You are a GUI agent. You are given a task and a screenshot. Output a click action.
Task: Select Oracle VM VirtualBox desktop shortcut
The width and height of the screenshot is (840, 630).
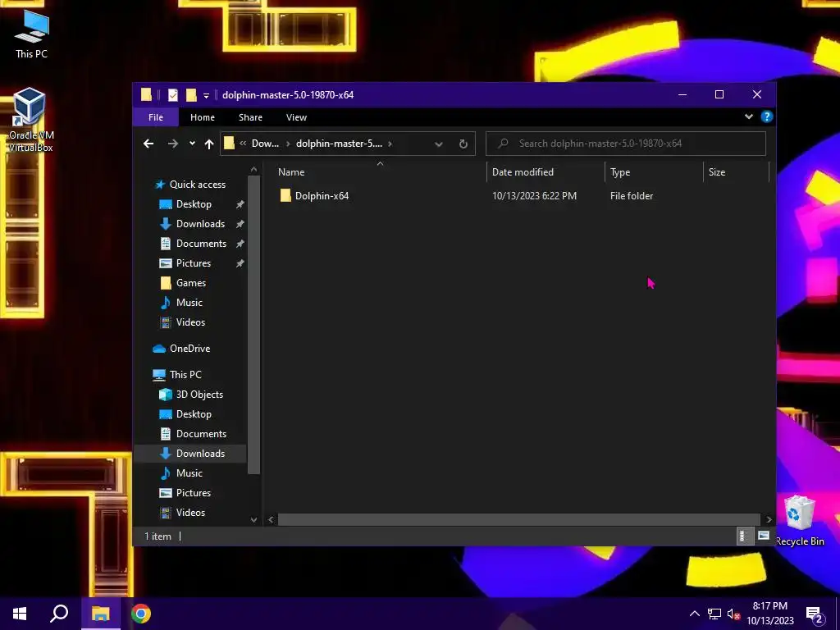[30, 120]
